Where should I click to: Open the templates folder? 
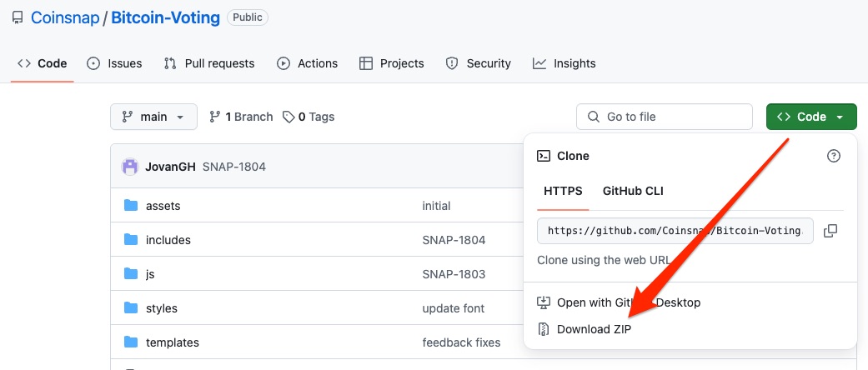coord(172,342)
